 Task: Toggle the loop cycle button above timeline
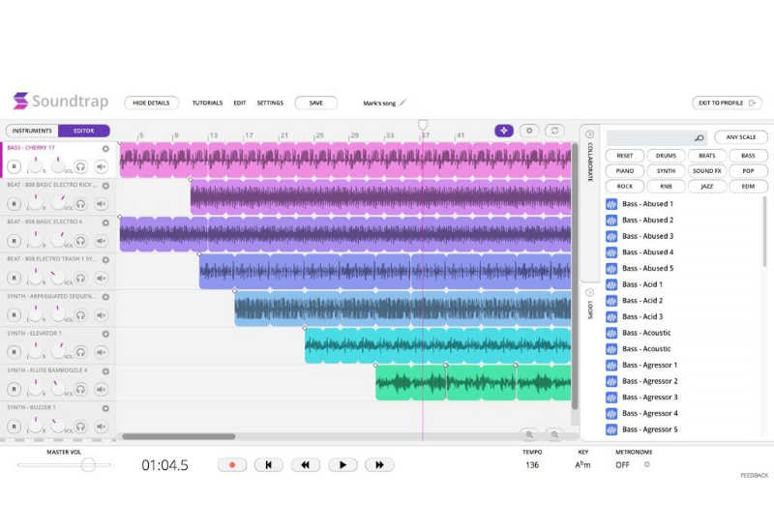554,131
